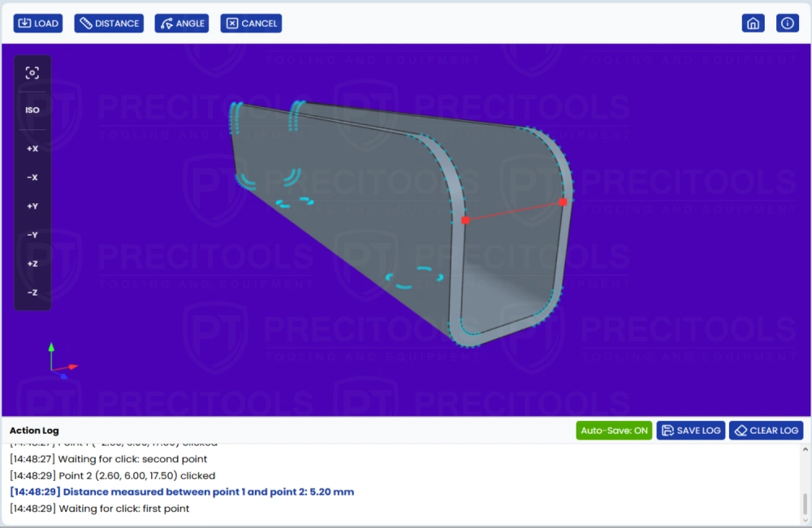
Task: Select the right red measurement point
Action: point(563,202)
